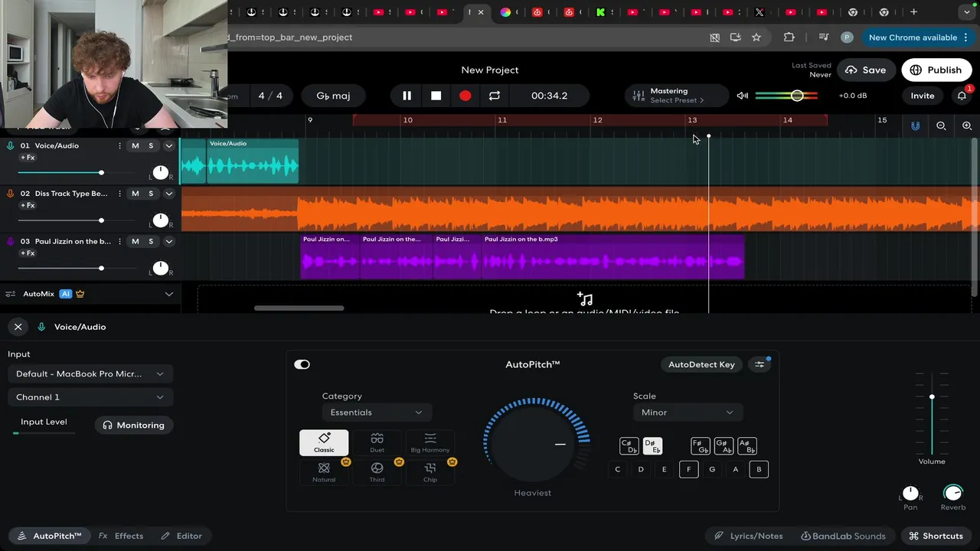Open the Channel 1 dropdown

tap(90, 397)
